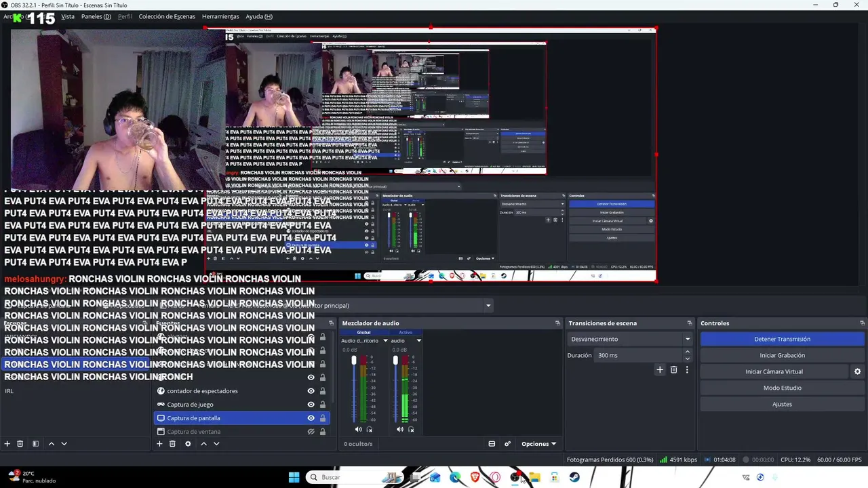Select the IRL scene in the scenes list
Image resolution: width=868 pixels, height=488 pixels.
[x=76, y=391]
